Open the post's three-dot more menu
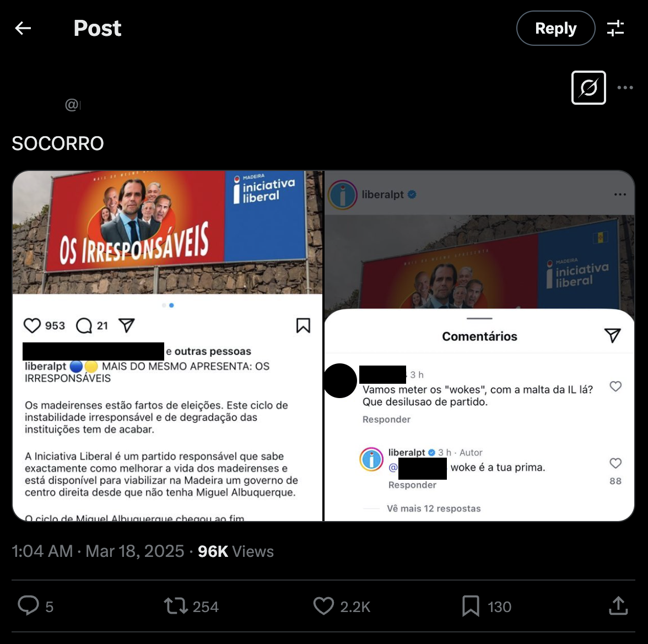The width and height of the screenshot is (648, 644). (625, 88)
